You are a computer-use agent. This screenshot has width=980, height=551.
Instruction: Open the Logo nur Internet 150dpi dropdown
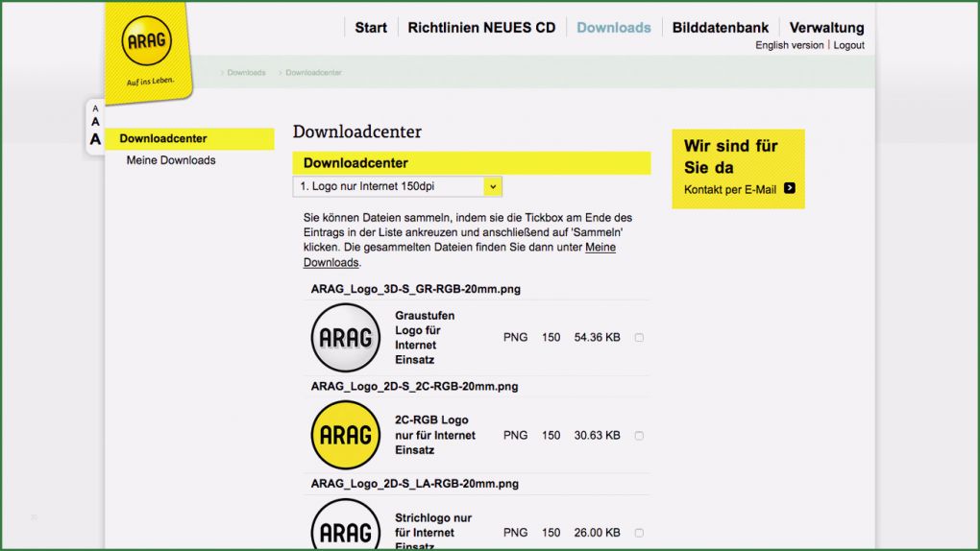(x=398, y=186)
